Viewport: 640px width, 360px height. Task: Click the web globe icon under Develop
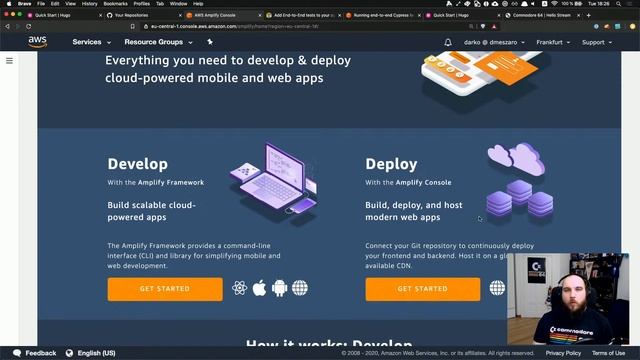tap(300, 288)
